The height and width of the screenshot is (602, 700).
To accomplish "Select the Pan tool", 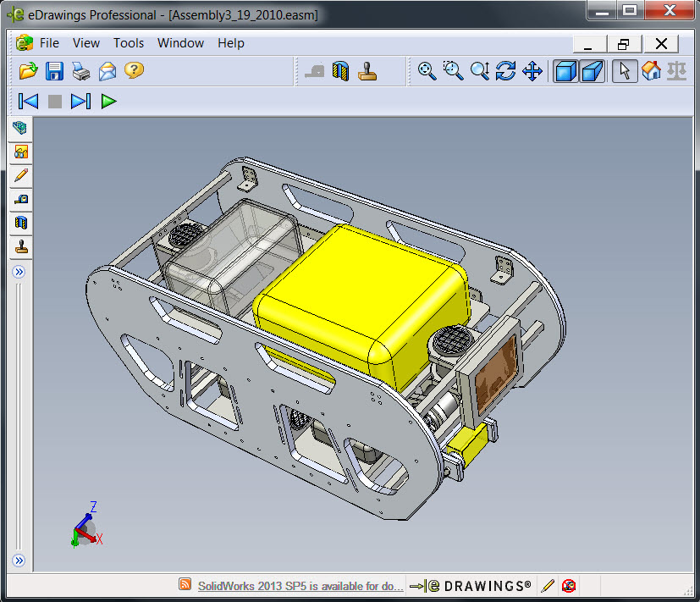I will (532, 71).
